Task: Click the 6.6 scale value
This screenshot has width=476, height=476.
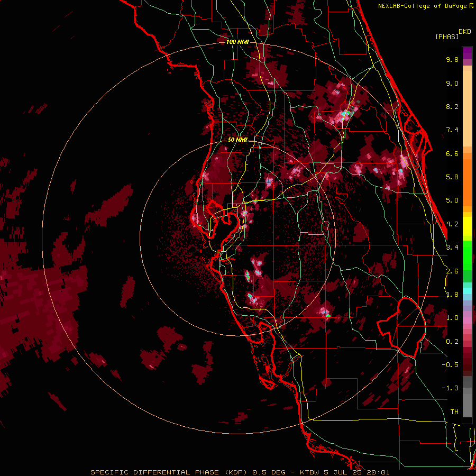Action: pos(452,153)
